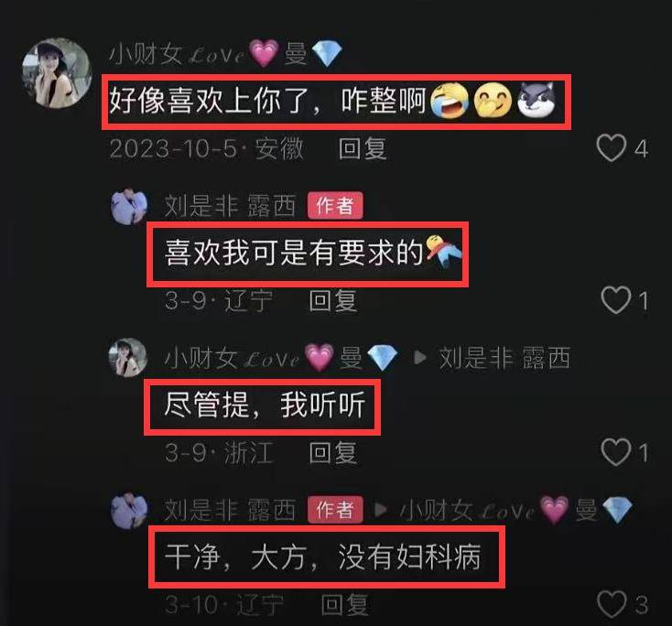The height and width of the screenshot is (626, 672).
Task: Open 刘是非 露西 avatar on last reply
Action: pos(129,510)
